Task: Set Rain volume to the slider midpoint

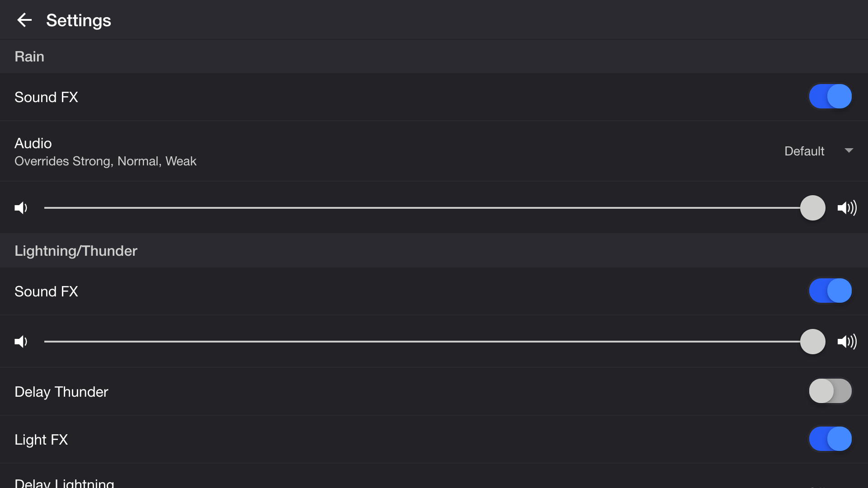Action: (x=429, y=208)
